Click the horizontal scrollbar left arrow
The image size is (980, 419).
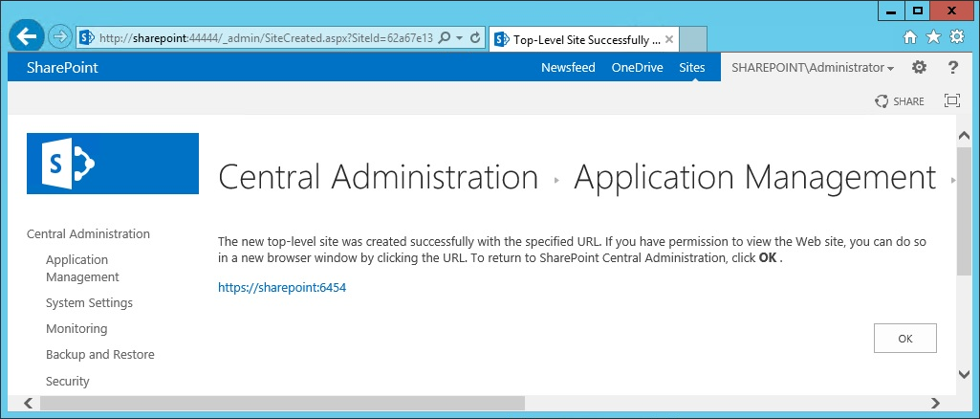point(28,403)
